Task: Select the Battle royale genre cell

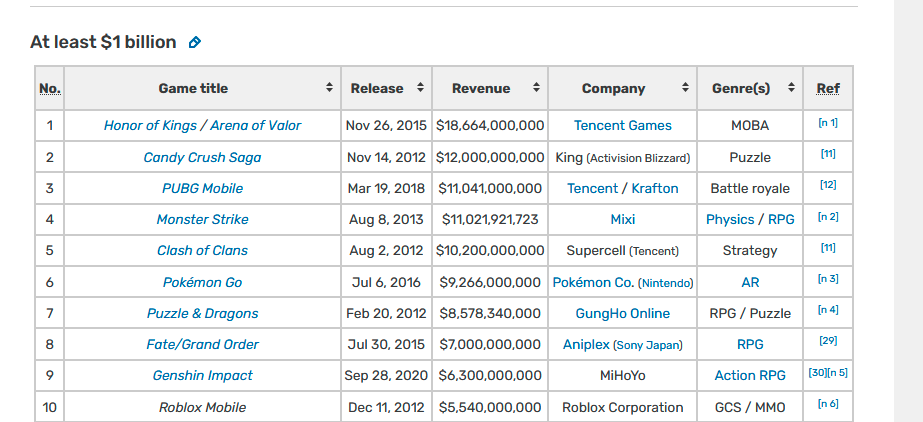Action: pyautogui.click(x=750, y=188)
